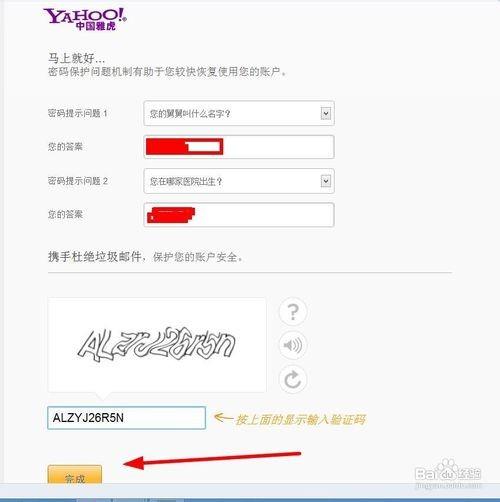
Task: Open the 您的舅舅叫什么名字 question combo box
Action: [239, 113]
